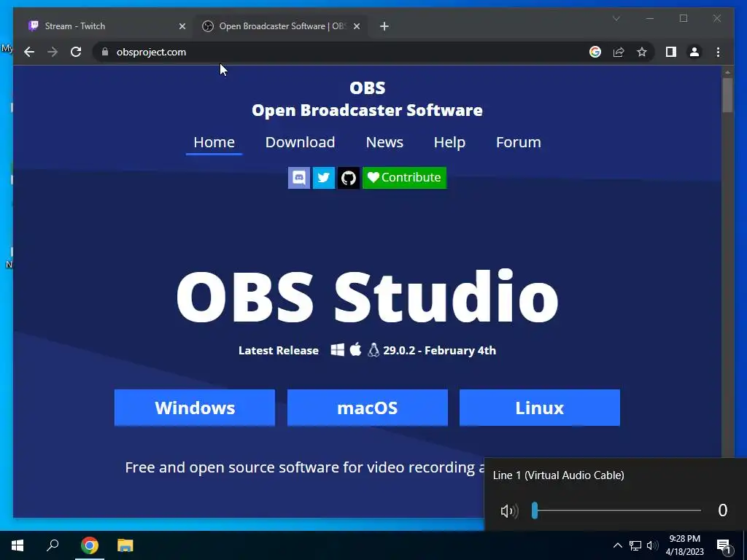
Task: Download OBS Studio for Linux
Action: [x=540, y=408]
